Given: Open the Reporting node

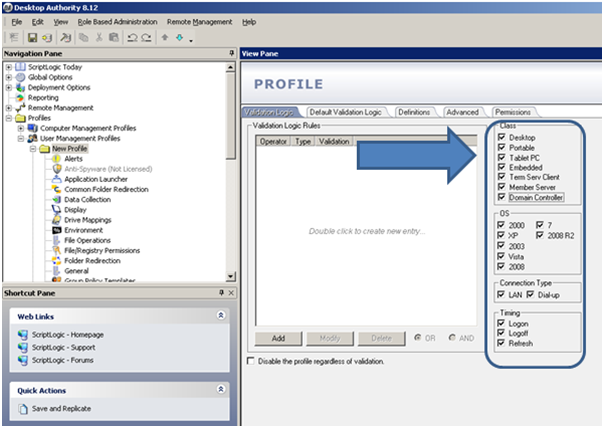Looking at the screenshot, I should pos(43,97).
